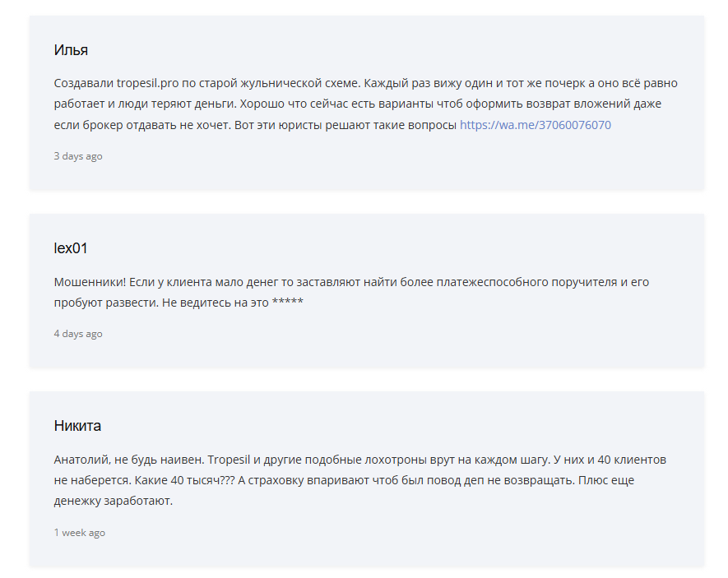
Task: Click the words 'денежку заработают' in last comment
Action: [113, 501]
